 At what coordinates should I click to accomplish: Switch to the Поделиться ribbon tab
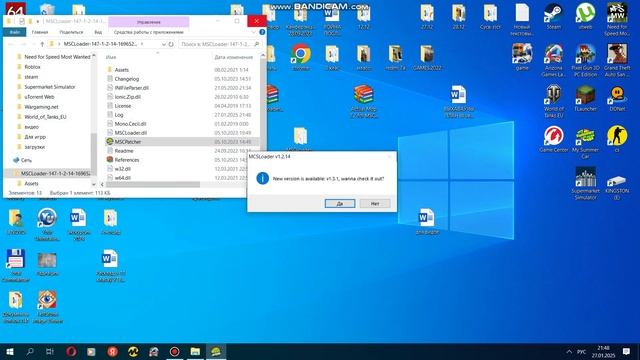(x=71, y=32)
